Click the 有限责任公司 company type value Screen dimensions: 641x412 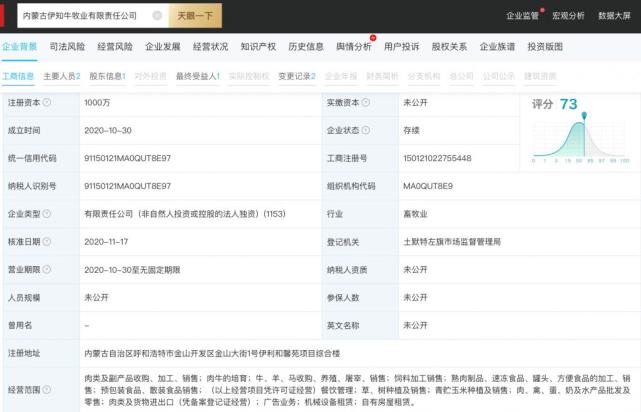point(185,214)
